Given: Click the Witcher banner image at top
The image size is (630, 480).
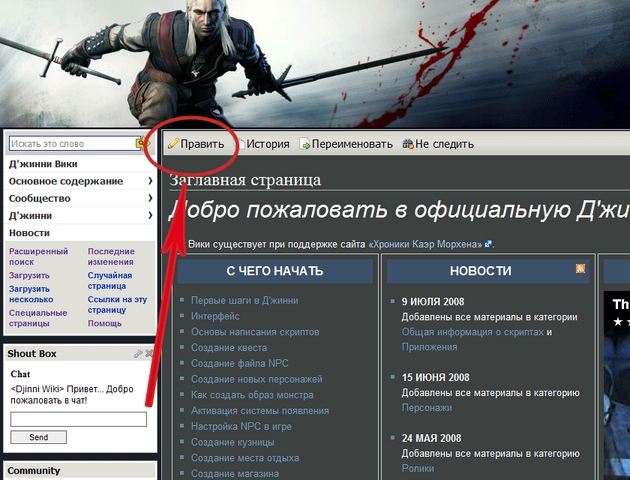Looking at the screenshot, I should pos(315,64).
